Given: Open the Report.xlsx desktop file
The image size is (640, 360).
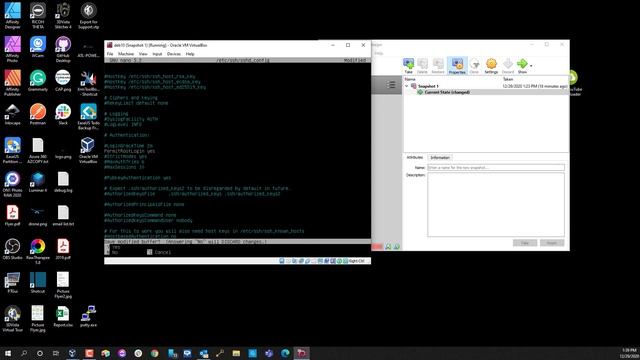Looking at the screenshot, I should [63, 316].
